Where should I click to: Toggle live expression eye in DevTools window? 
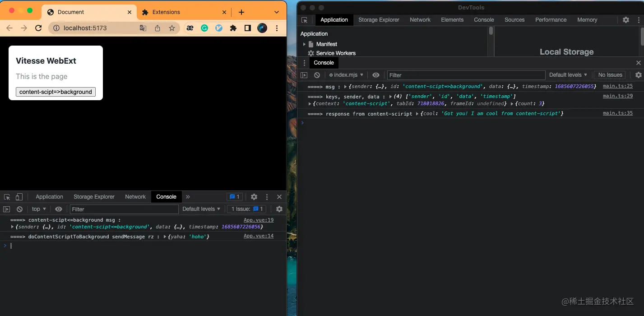coord(375,75)
